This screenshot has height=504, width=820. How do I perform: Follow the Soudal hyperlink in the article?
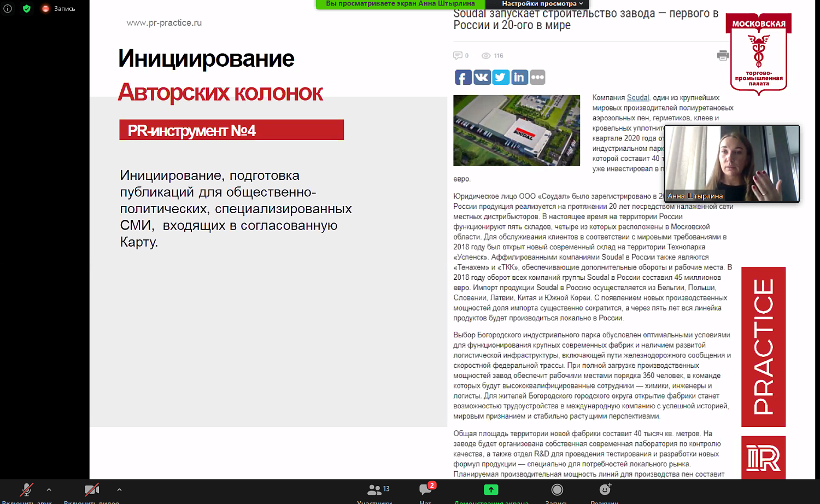637,98
